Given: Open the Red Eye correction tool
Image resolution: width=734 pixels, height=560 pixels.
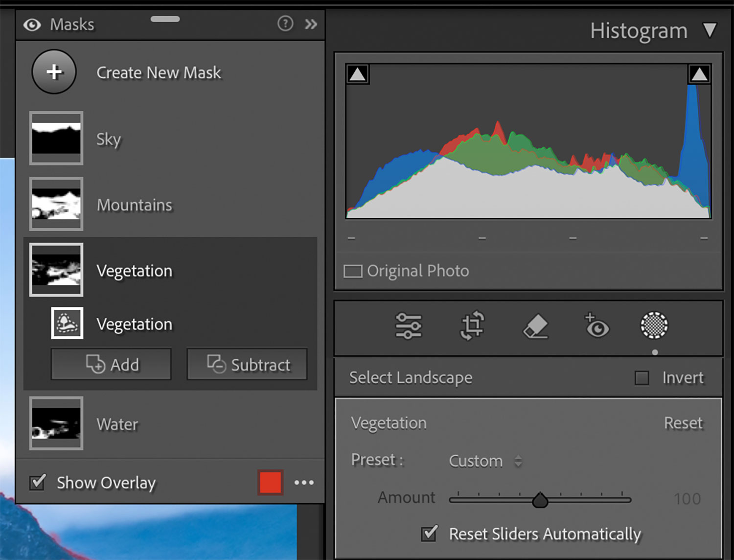Looking at the screenshot, I should click(596, 326).
